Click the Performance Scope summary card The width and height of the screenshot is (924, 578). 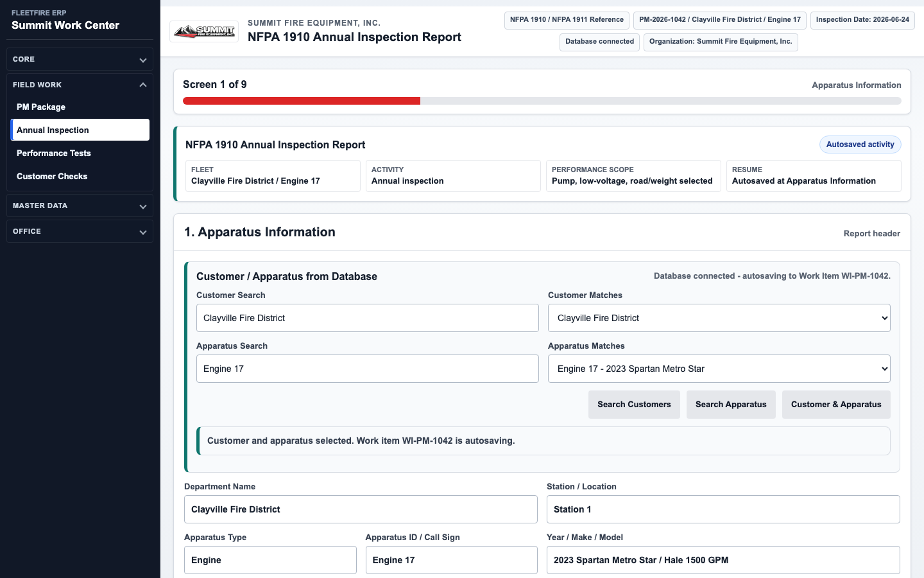coord(633,176)
